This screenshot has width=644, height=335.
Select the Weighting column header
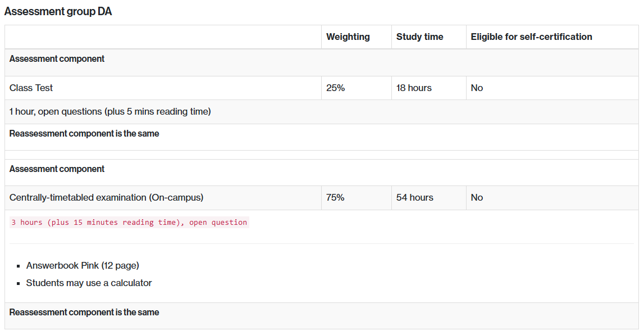348,37
